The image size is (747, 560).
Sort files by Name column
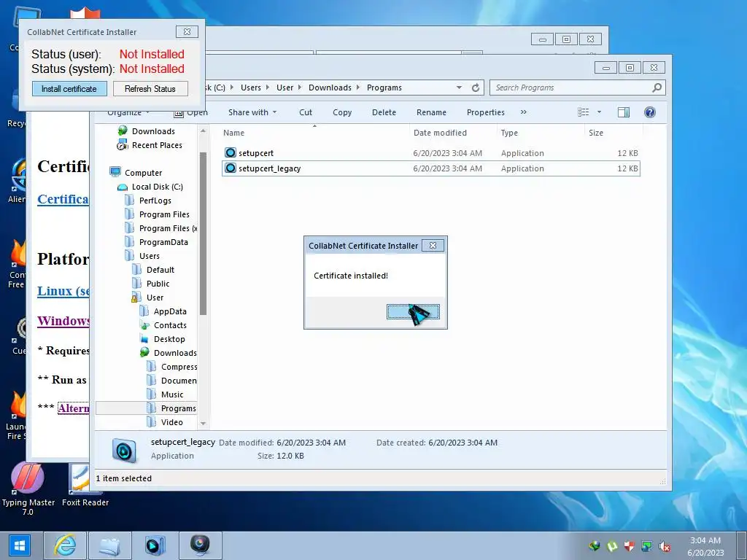(x=314, y=133)
